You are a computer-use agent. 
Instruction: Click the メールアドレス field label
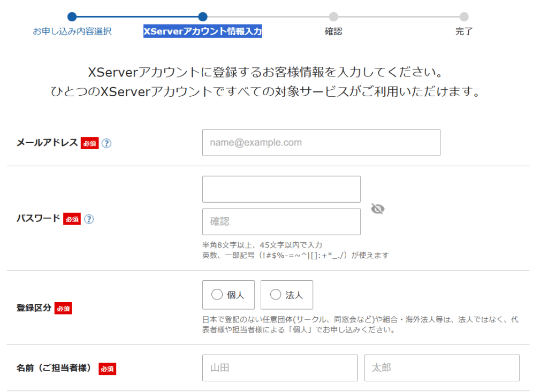point(47,143)
